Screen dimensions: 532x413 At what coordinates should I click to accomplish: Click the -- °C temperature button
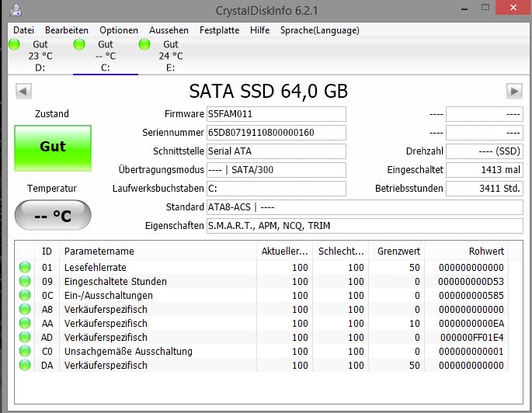pyautogui.click(x=53, y=215)
